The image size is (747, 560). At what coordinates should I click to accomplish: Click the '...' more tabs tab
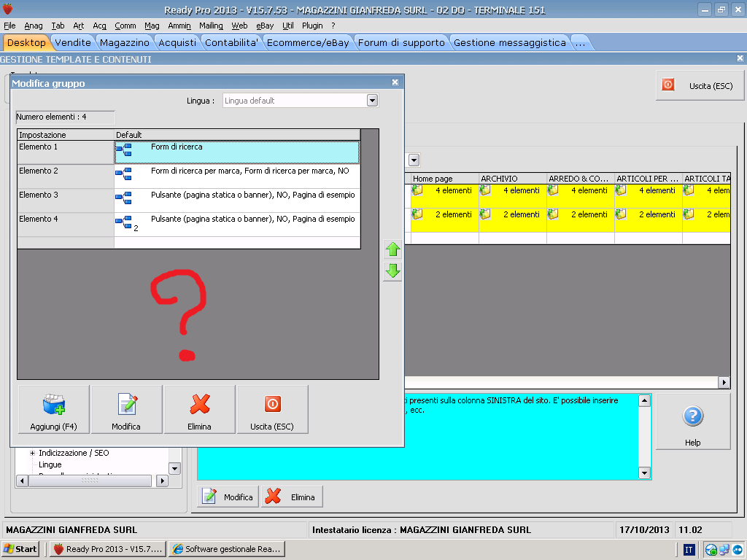(580, 43)
